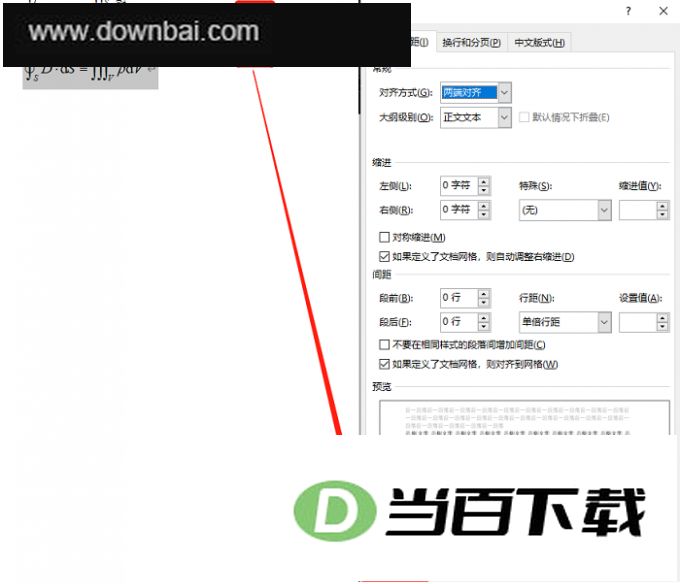Click the 段前 spacing input field
The image size is (680, 584).
459,297
